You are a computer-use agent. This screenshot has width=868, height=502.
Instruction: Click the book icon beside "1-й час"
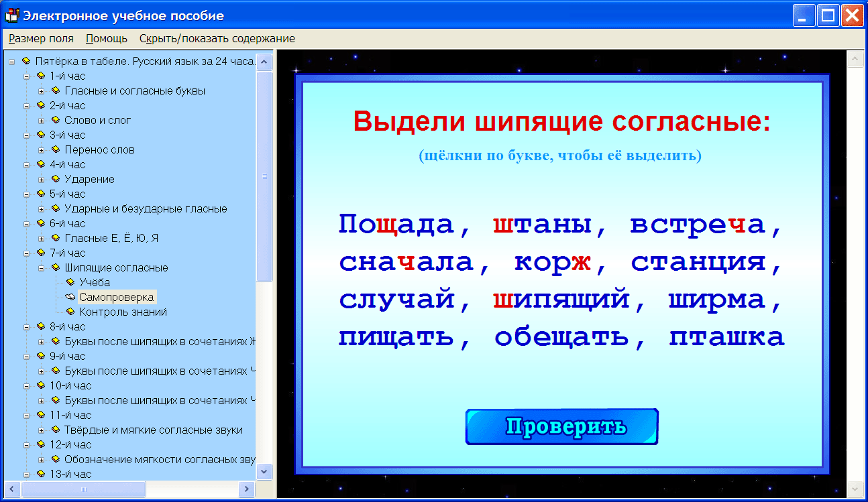(41, 76)
